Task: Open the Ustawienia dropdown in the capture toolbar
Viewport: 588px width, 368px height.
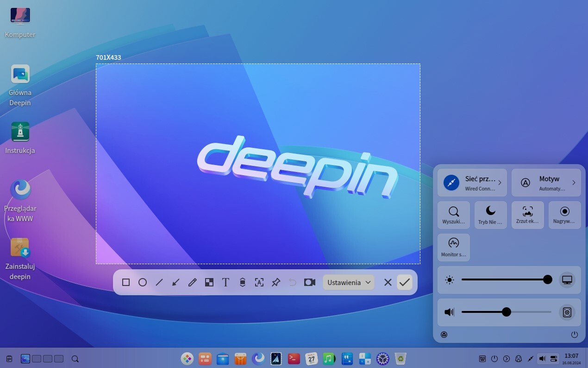Action: [348, 282]
